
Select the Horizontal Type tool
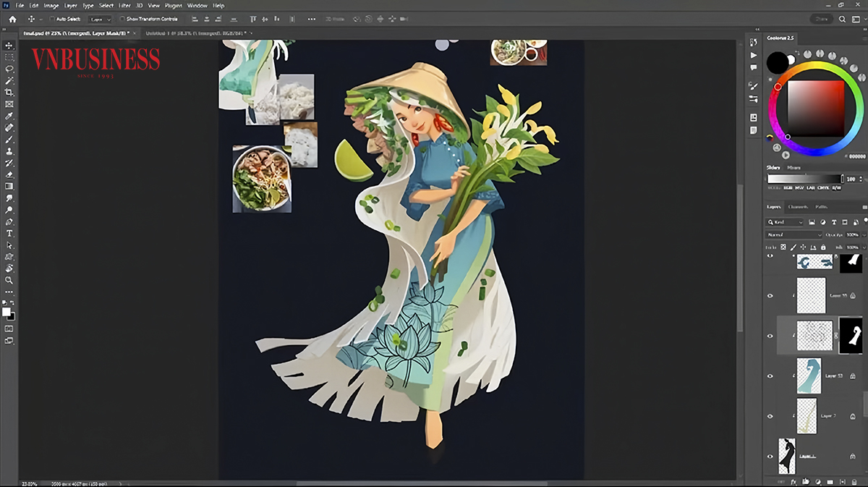9,234
